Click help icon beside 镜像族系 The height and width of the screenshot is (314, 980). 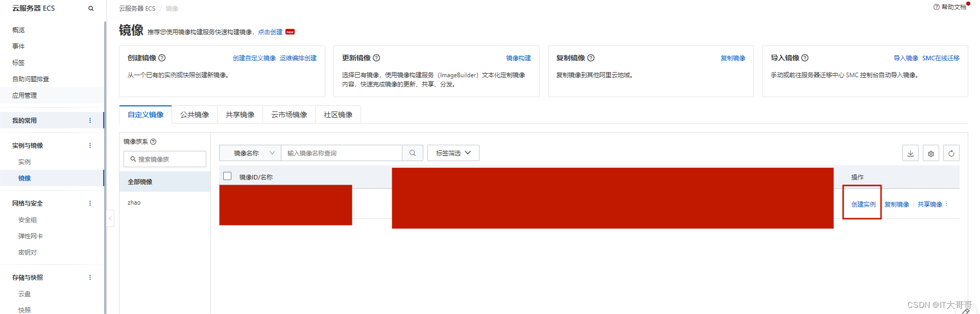tap(153, 142)
